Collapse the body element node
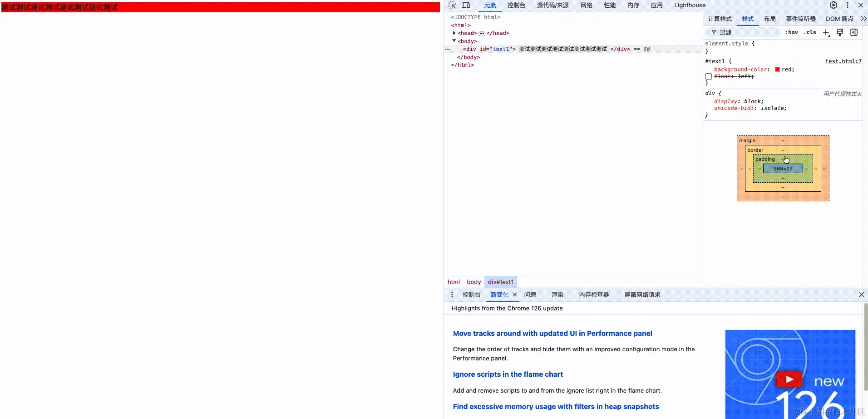 click(454, 41)
